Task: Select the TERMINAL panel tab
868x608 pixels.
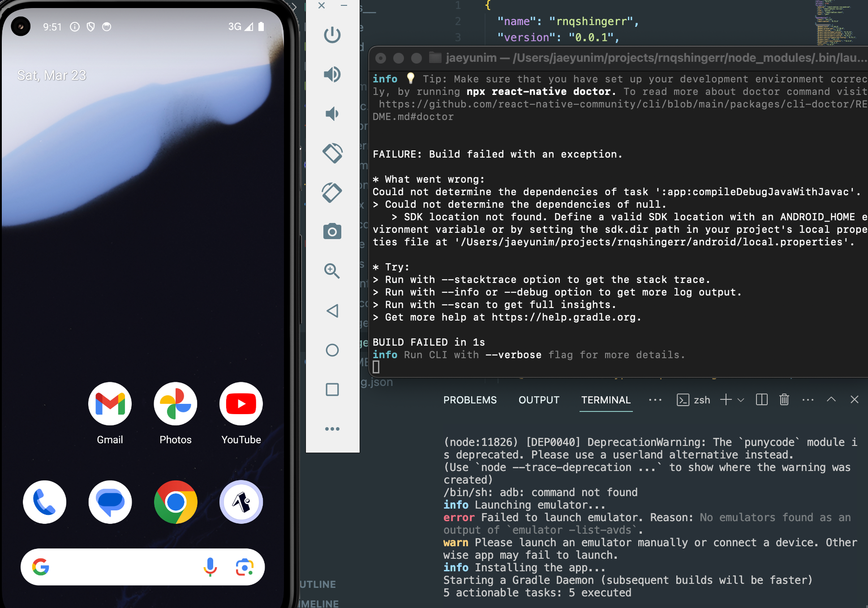Action: coord(606,400)
